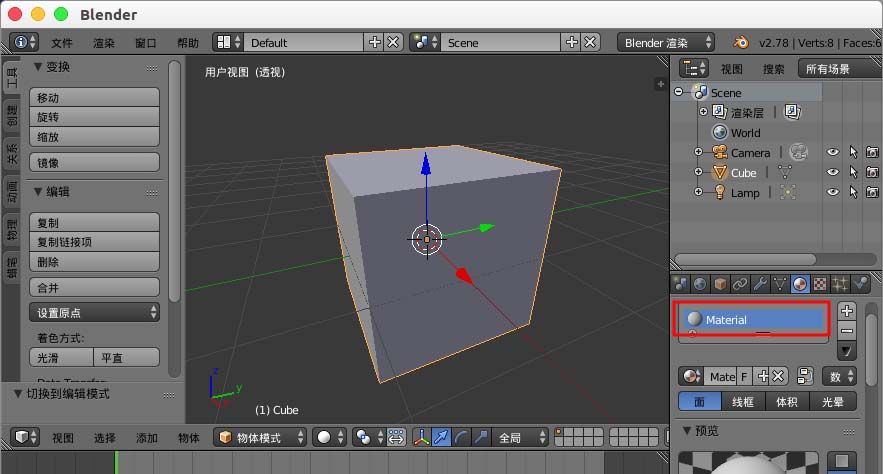Expand the Cube tree node
883x474 pixels.
click(698, 172)
